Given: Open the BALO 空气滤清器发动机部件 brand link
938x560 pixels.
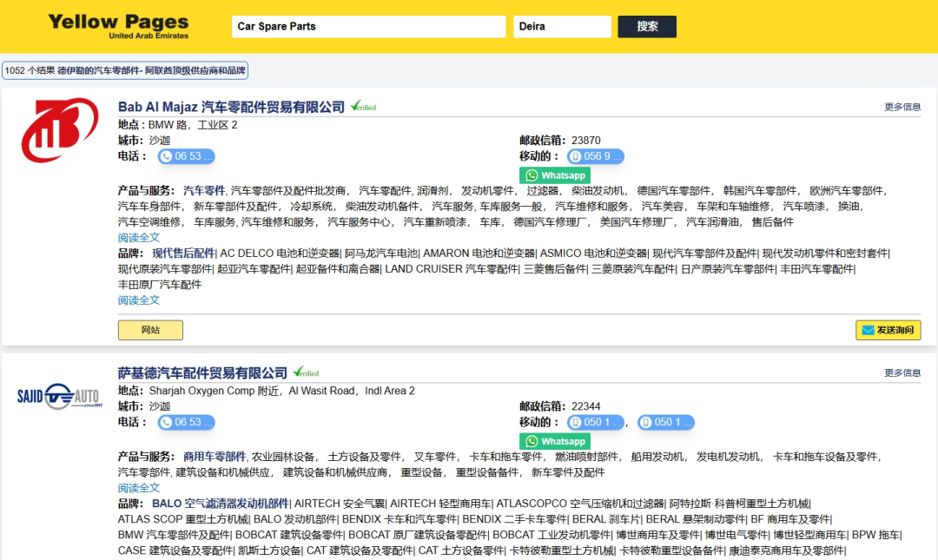Looking at the screenshot, I should pos(220,504).
